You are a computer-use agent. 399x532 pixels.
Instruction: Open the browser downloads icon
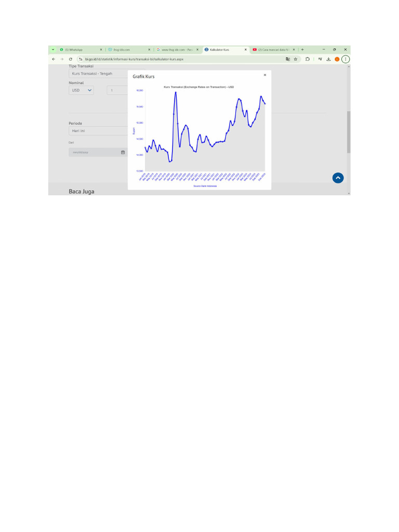coord(328,59)
